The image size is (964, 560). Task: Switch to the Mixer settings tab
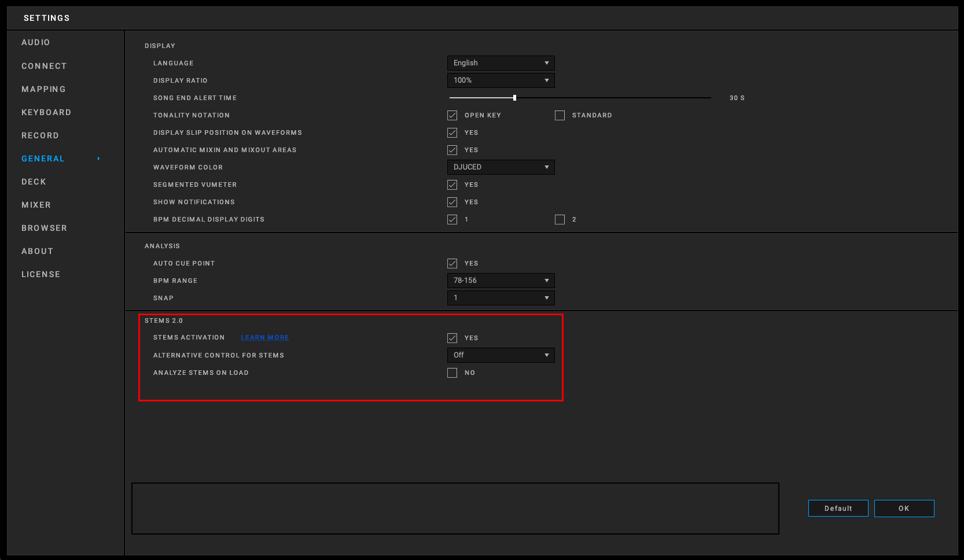36,205
